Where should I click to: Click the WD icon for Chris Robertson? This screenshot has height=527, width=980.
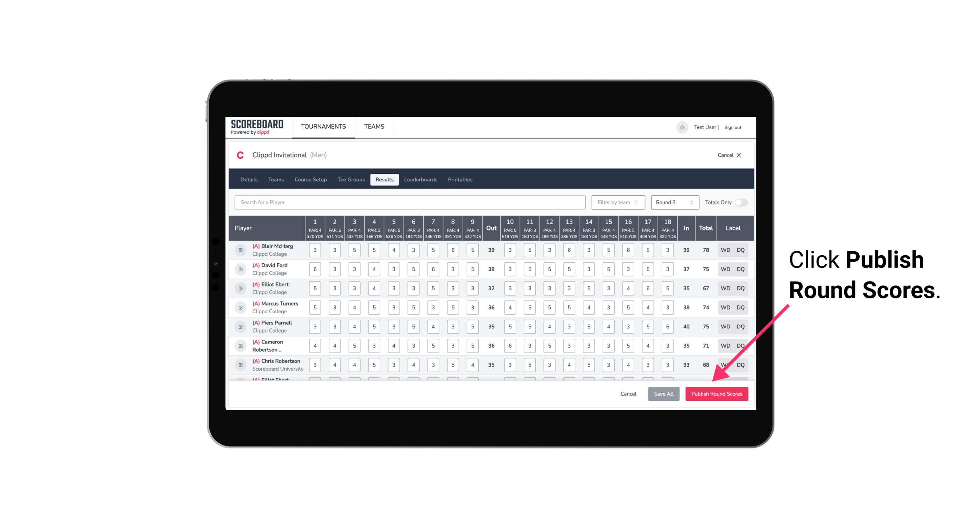[726, 365]
